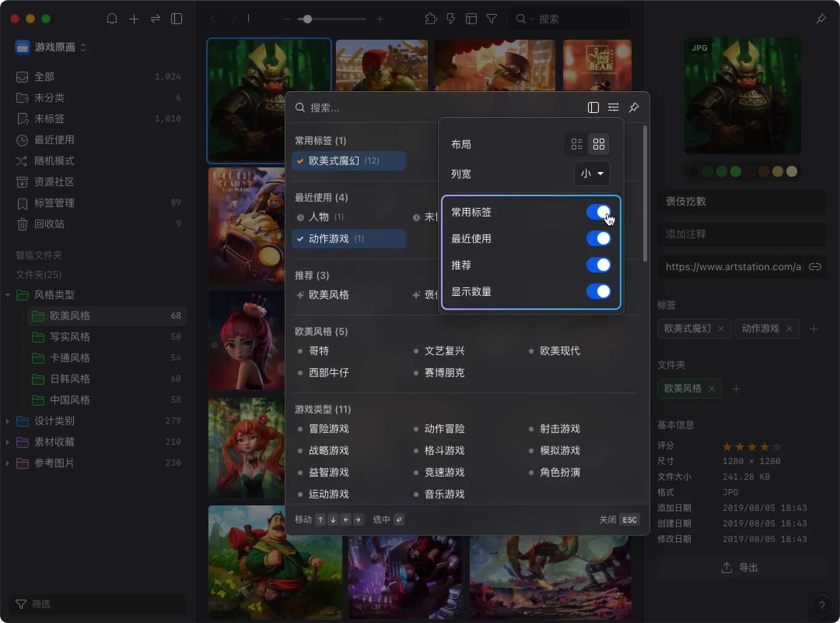Collapse the 风格类型 folder
Screen dimensions: 840x623
click(7, 295)
